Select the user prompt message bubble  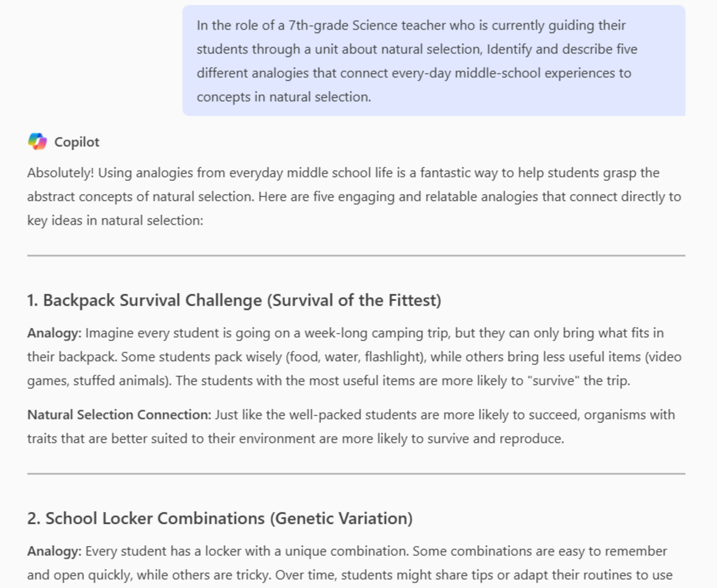[x=433, y=61]
